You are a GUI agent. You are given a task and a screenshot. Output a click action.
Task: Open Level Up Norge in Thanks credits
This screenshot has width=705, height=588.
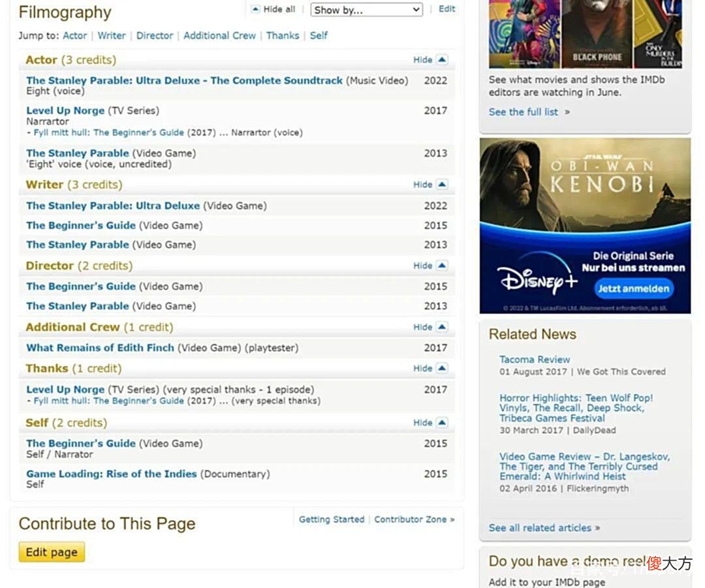[65, 390]
